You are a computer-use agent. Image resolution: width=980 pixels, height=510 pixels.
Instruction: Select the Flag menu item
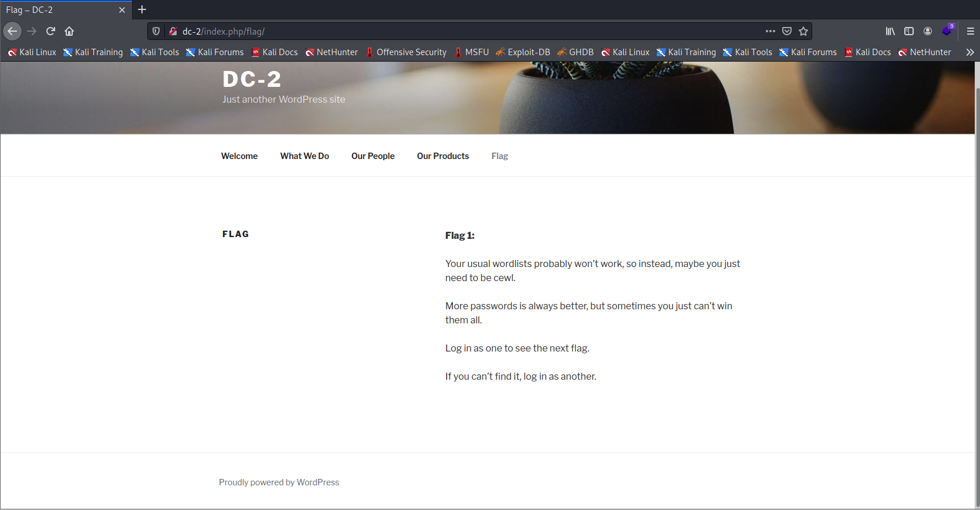tap(500, 156)
